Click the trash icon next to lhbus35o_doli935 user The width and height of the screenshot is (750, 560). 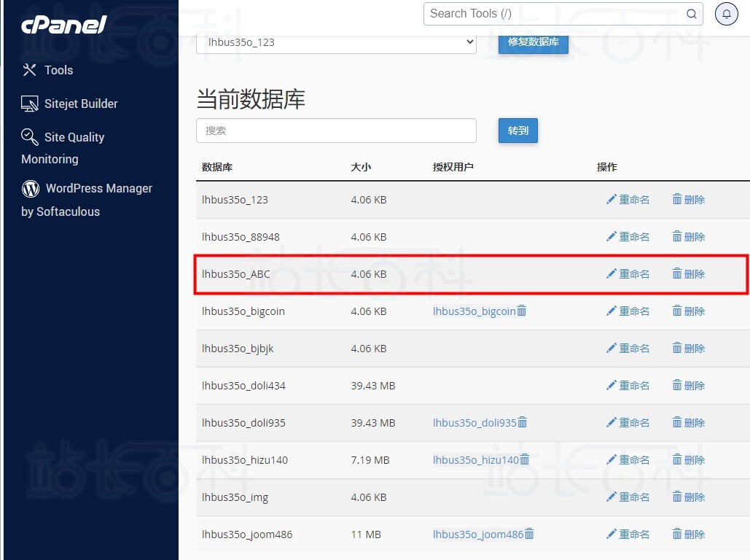click(523, 422)
